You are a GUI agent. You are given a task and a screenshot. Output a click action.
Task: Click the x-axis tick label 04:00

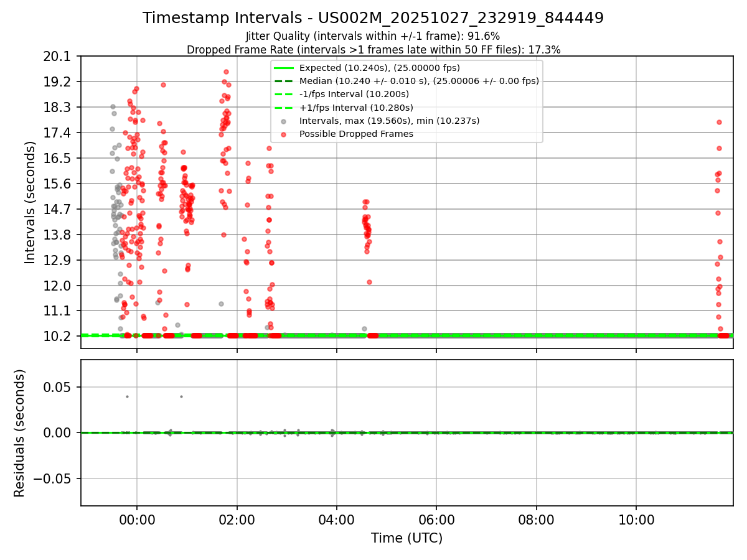click(337, 520)
